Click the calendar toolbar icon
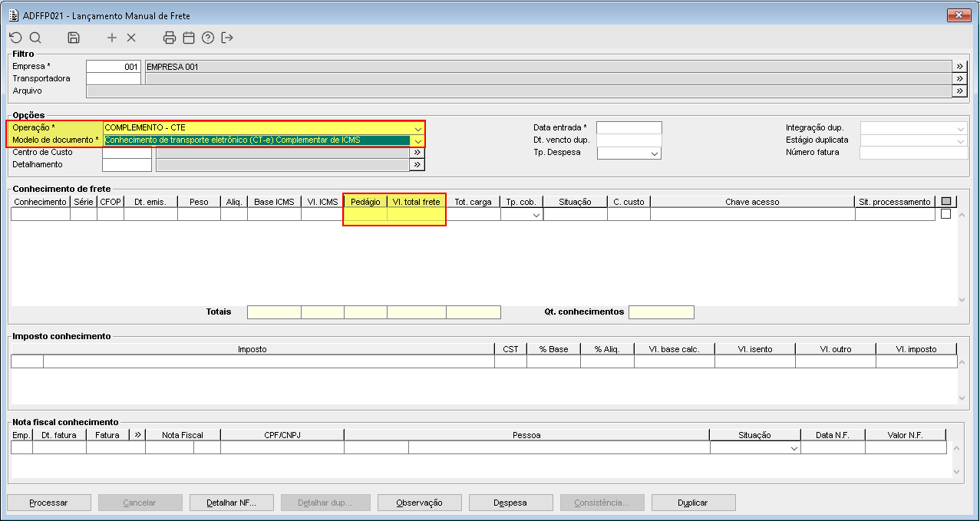Viewport: 980px width, 521px height. 189,38
